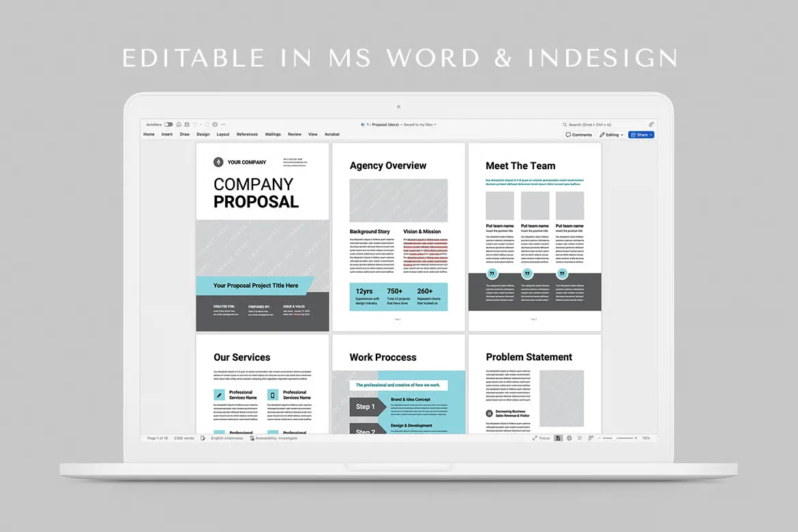Viewport: 798px width, 532px height.
Task: Click Accessibility: Investigate in status bar
Action: pos(274,439)
